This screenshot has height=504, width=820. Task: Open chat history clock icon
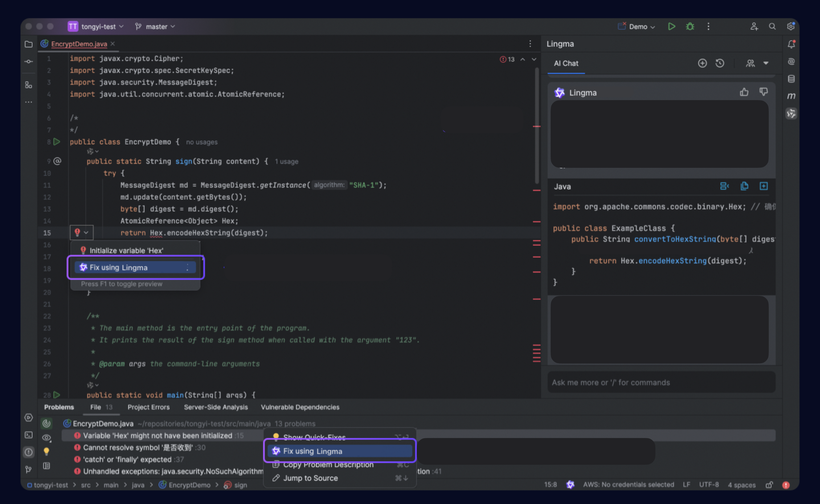720,63
